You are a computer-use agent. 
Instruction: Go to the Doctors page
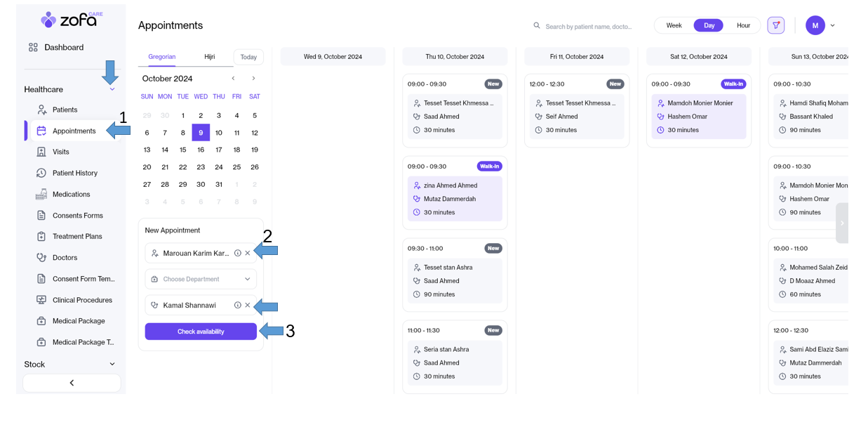coord(65,258)
